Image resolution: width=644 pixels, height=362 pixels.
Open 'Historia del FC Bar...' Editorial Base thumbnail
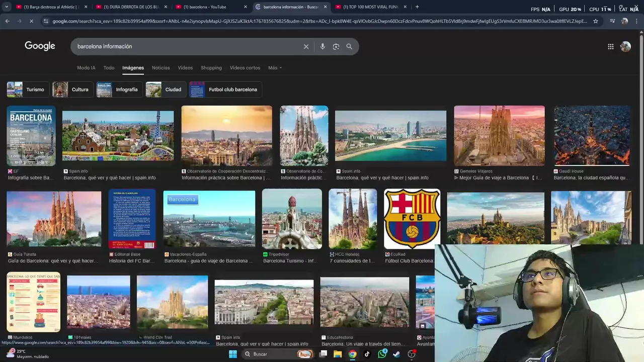(132, 219)
